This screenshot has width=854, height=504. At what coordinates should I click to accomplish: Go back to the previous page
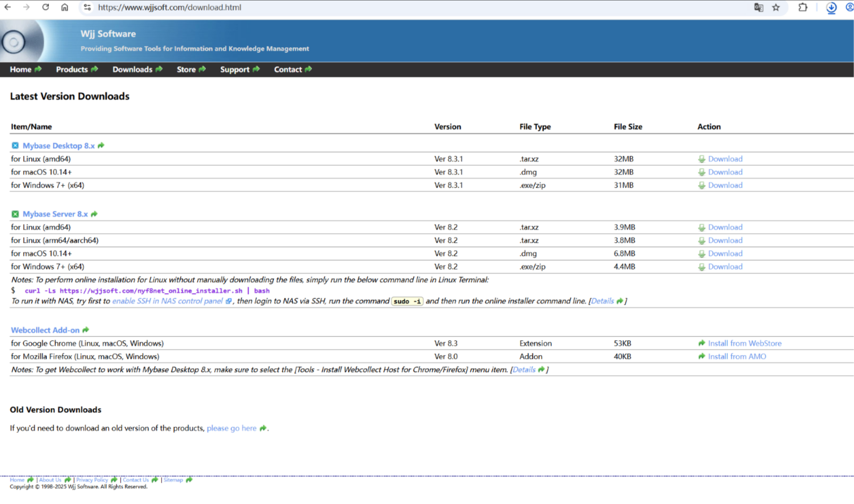point(8,7)
